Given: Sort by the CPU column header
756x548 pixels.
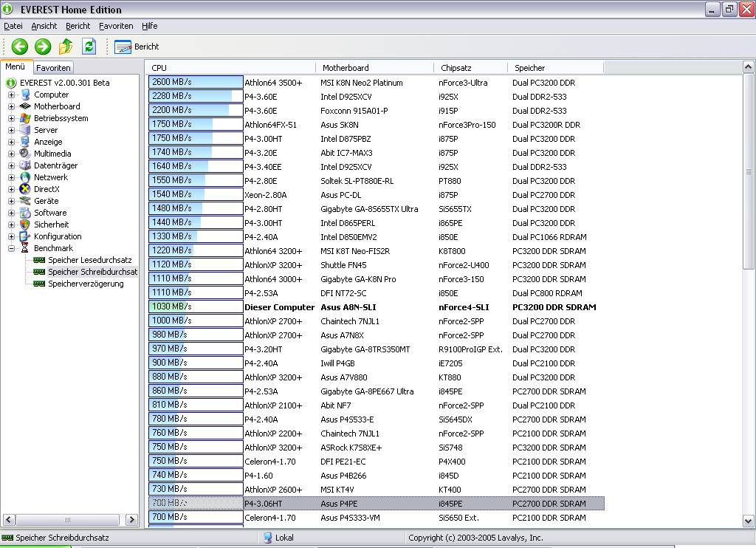Looking at the screenshot, I should click(231, 68).
